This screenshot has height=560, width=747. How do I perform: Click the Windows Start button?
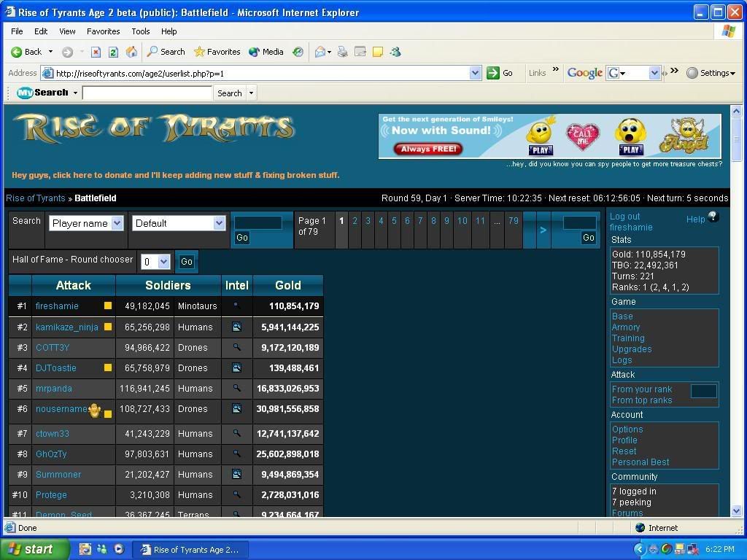(34, 549)
